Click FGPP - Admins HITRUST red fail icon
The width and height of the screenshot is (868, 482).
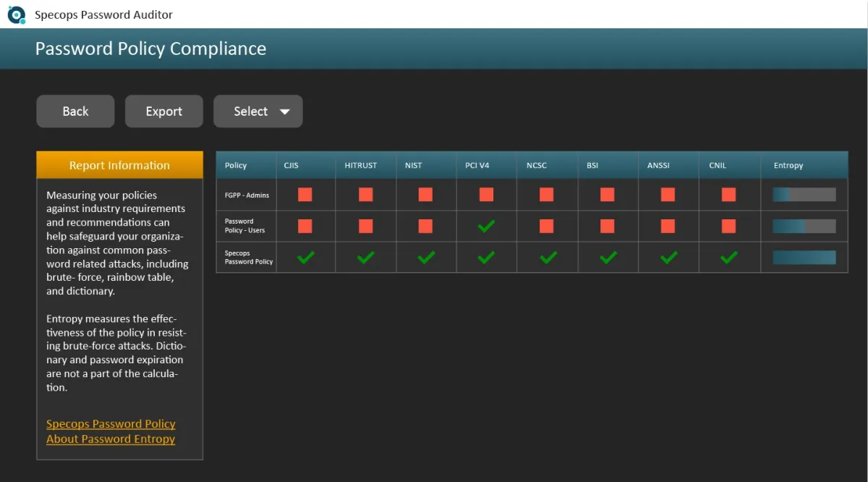[x=366, y=195]
